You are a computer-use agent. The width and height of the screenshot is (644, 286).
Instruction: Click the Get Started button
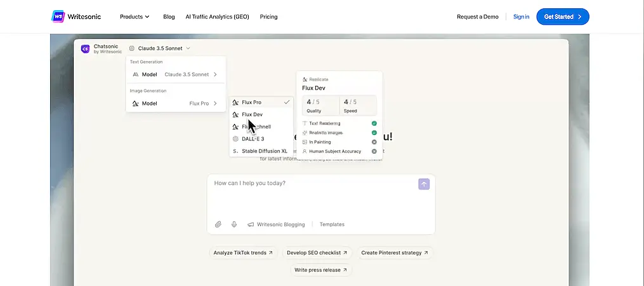tap(563, 17)
